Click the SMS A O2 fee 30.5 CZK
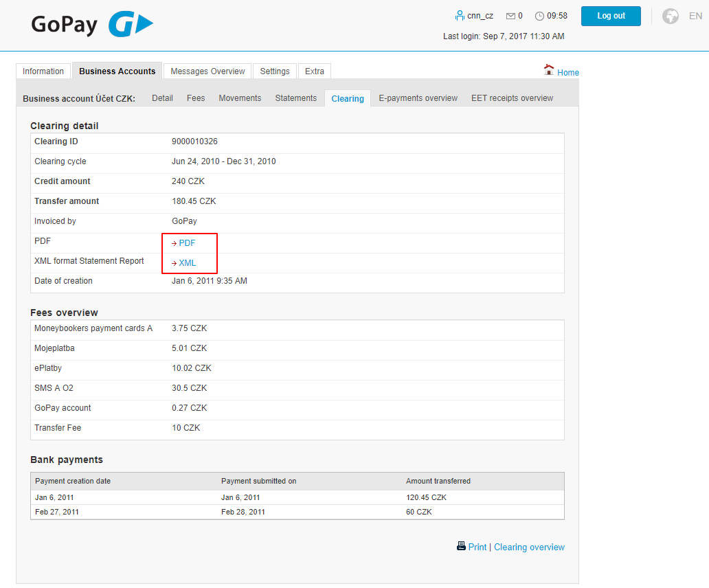The width and height of the screenshot is (709, 588). pos(190,388)
